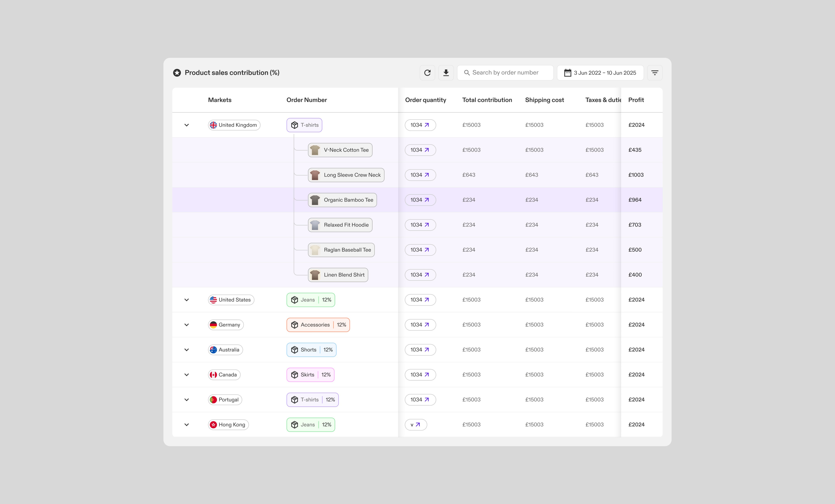
Task: Click the Search by order number field
Action: (x=505, y=73)
